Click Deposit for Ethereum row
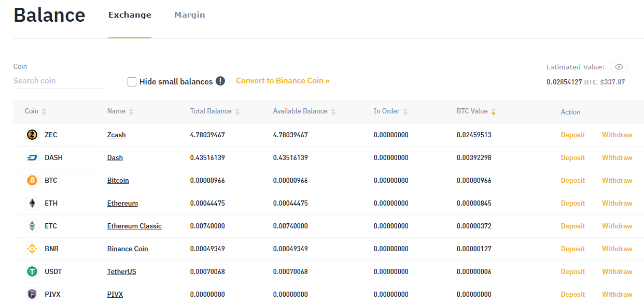 tap(572, 204)
